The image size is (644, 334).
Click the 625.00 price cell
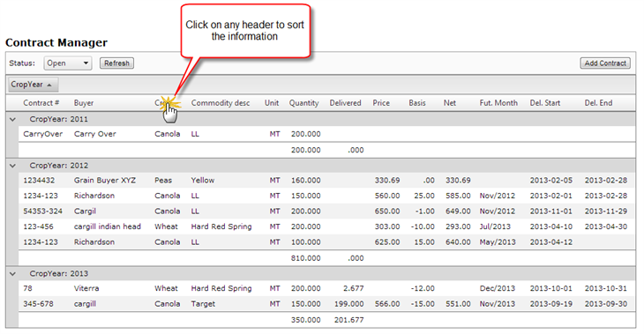click(387, 242)
